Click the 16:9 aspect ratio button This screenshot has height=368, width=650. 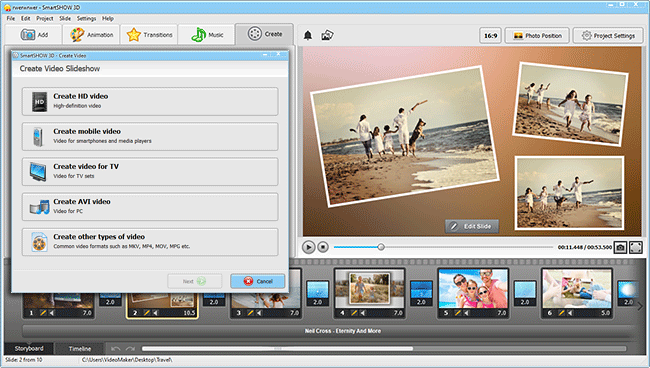[490, 36]
